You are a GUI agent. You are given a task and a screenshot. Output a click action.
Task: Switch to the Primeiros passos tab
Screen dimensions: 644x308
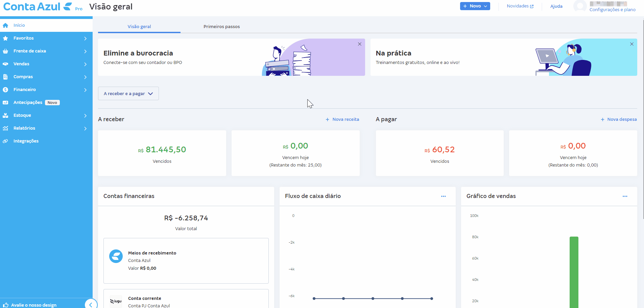(221, 27)
